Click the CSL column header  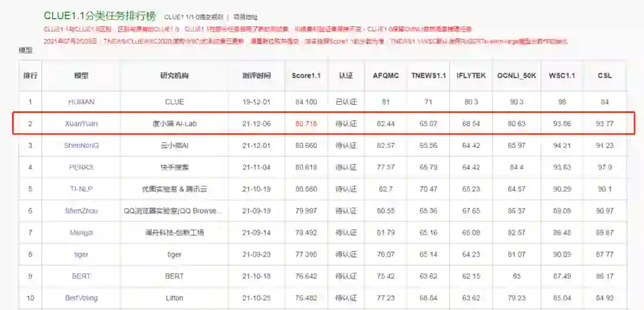(x=605, y=76)
